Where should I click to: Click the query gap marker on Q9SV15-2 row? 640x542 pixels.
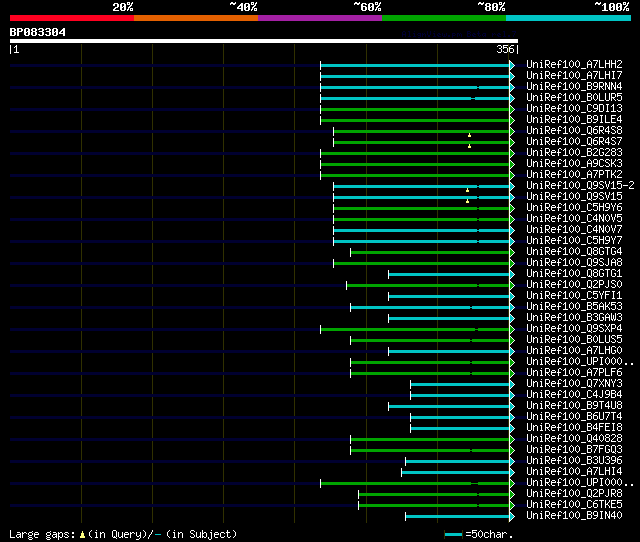click(x=467, y=190)
